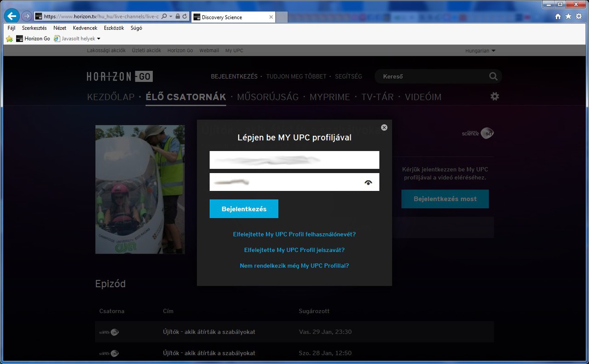
Task: Expand the Javasolt helyek favorites dropdown
Action: [x=98, y=39]
